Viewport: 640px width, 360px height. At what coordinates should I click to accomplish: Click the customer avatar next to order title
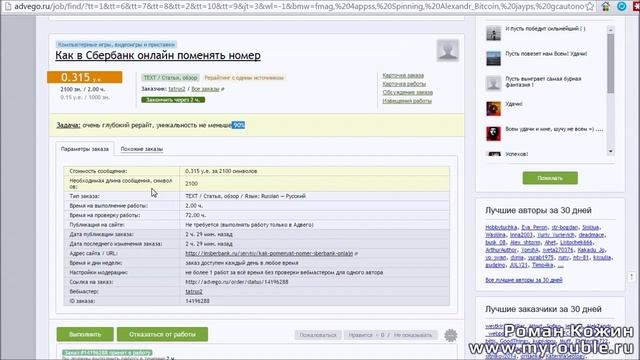tap(448, 50)
